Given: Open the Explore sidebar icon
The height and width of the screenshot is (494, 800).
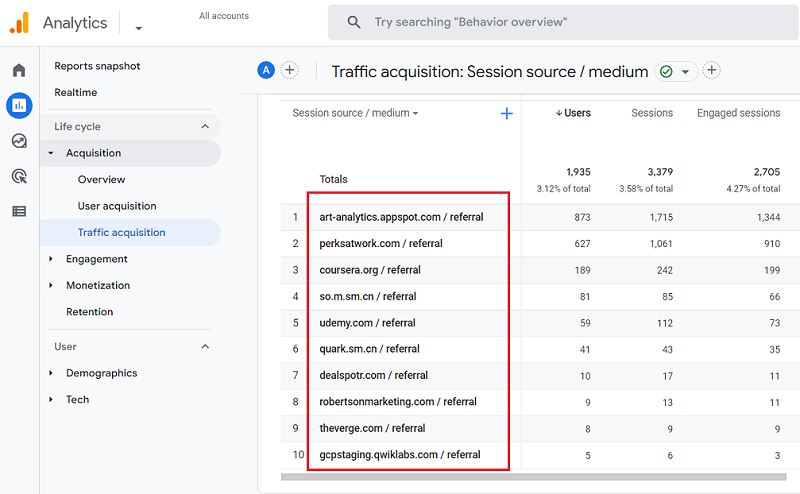Looking at the screenshot, I should tap(19, 141).
